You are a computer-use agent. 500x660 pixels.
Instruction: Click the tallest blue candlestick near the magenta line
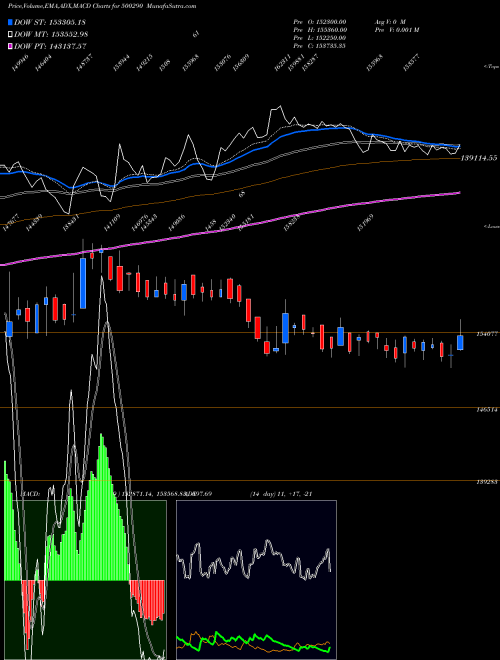(x=83, y=283)
